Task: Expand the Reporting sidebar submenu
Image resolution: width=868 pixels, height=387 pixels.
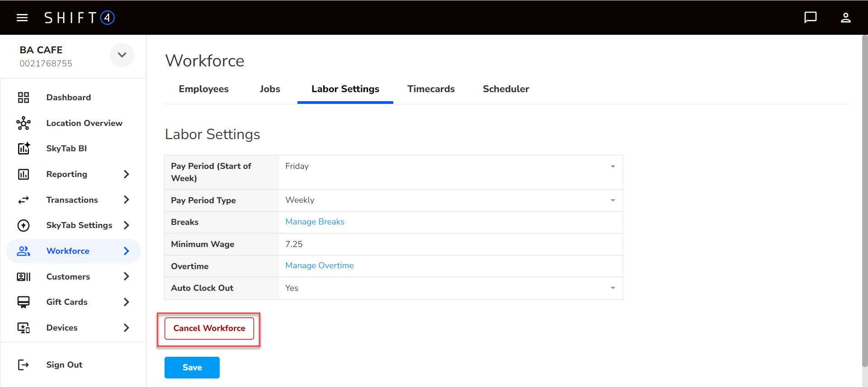Action: 127,174
